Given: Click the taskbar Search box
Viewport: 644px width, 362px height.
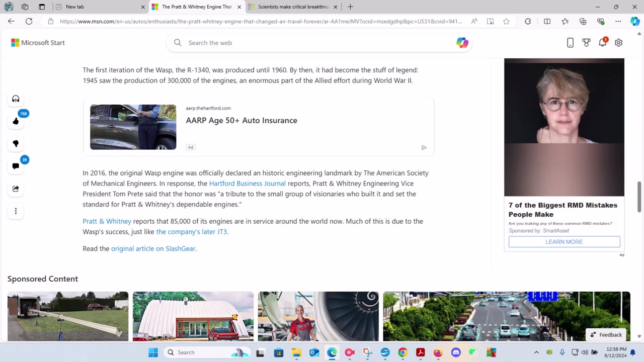Looking at the screenshot, I should (x=207, y=352).
